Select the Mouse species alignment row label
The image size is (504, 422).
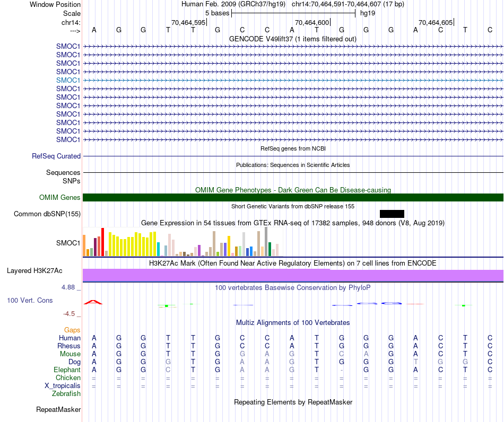point(70,354)
